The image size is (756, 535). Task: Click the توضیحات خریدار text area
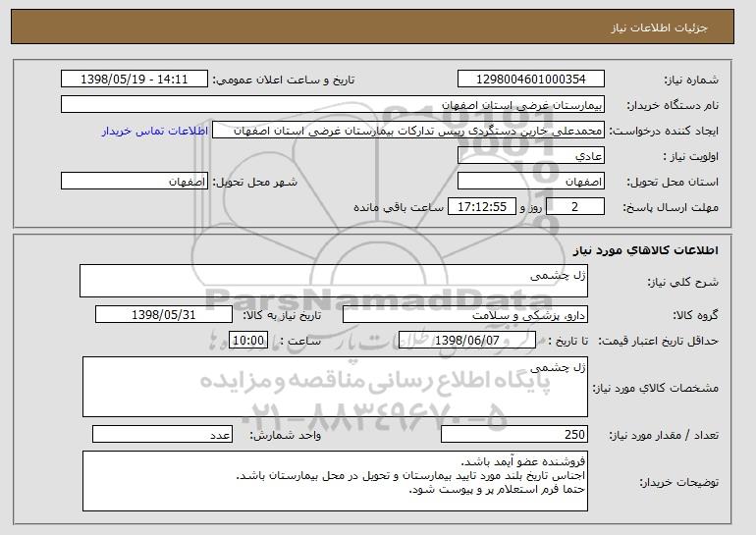(335, 481)
